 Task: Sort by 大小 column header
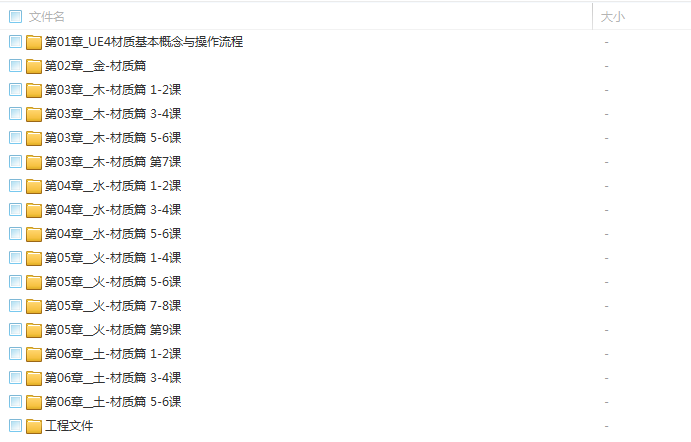pos(613,17)
